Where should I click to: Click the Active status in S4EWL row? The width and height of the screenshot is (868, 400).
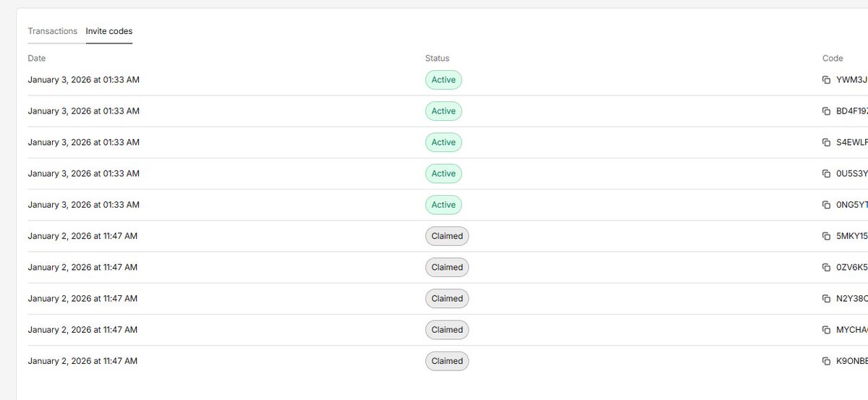click(x=443, y=142)
